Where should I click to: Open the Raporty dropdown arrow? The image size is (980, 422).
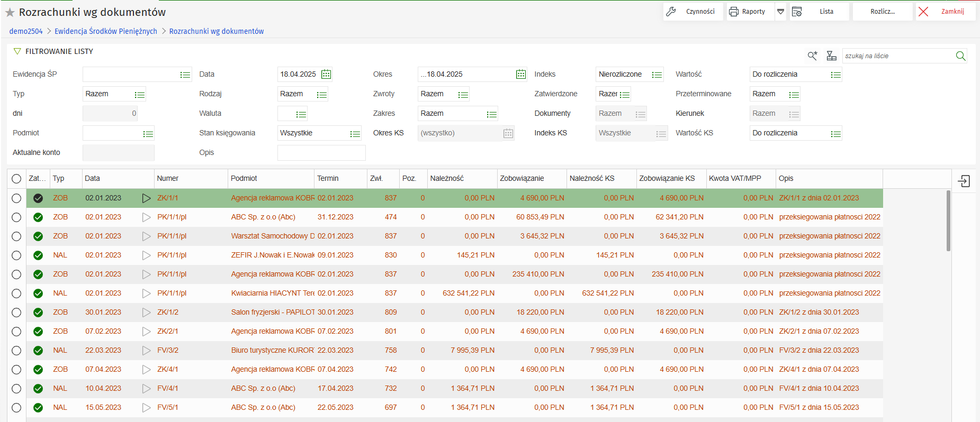pyautogui.click(x=780, y=12)
